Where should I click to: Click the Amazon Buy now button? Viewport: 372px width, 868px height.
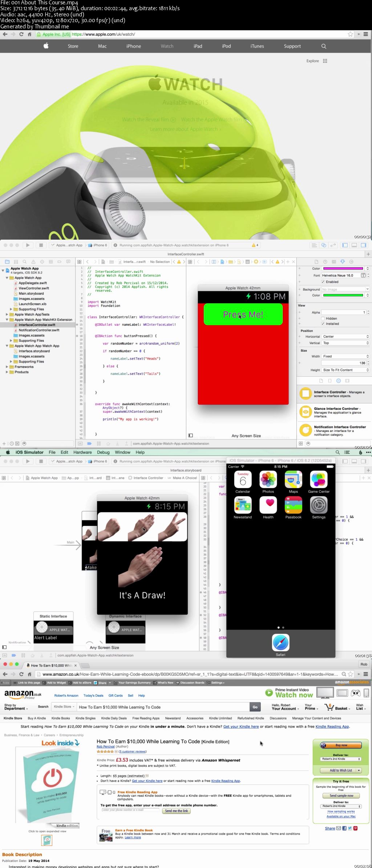341,745
